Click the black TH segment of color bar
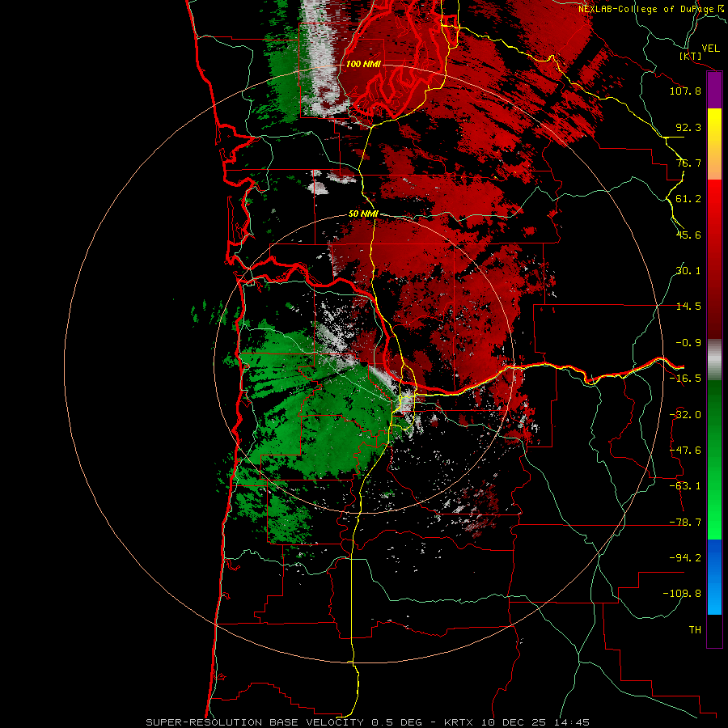 pyautogui.click(x=714, y=630)
